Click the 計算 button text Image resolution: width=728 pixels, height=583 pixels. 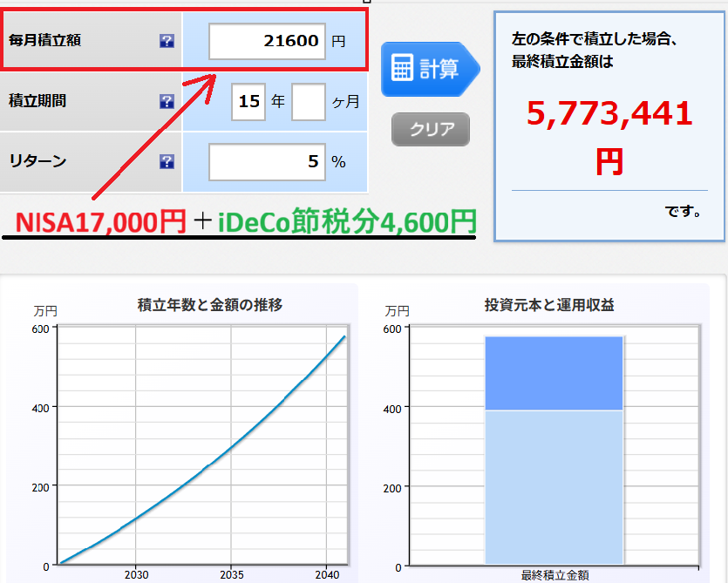(439, 69)
